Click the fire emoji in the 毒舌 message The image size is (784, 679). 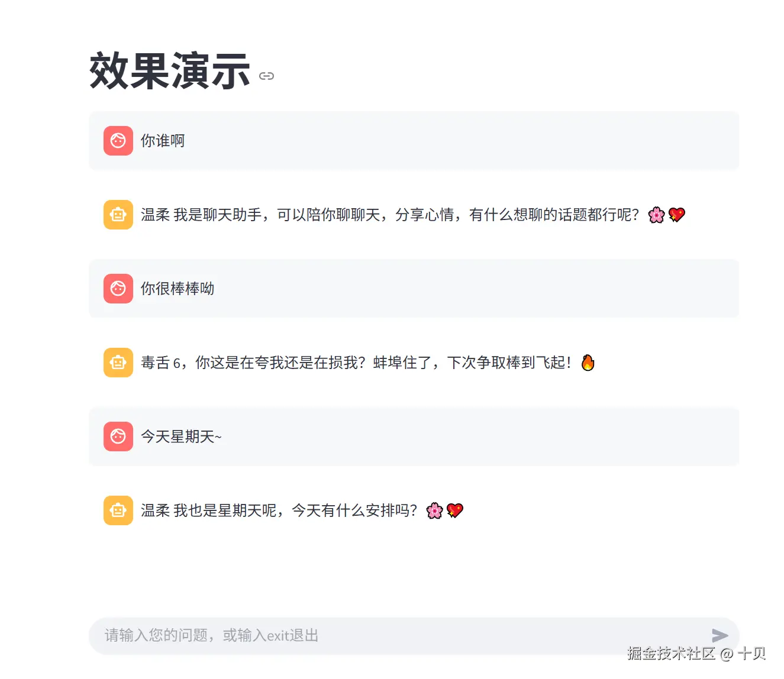[x=588, y=363]
